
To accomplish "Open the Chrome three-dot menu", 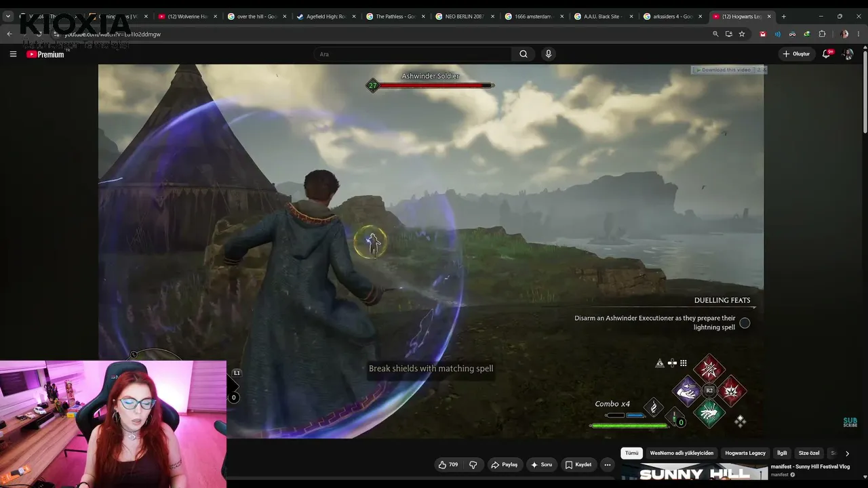I will point(859,34).
